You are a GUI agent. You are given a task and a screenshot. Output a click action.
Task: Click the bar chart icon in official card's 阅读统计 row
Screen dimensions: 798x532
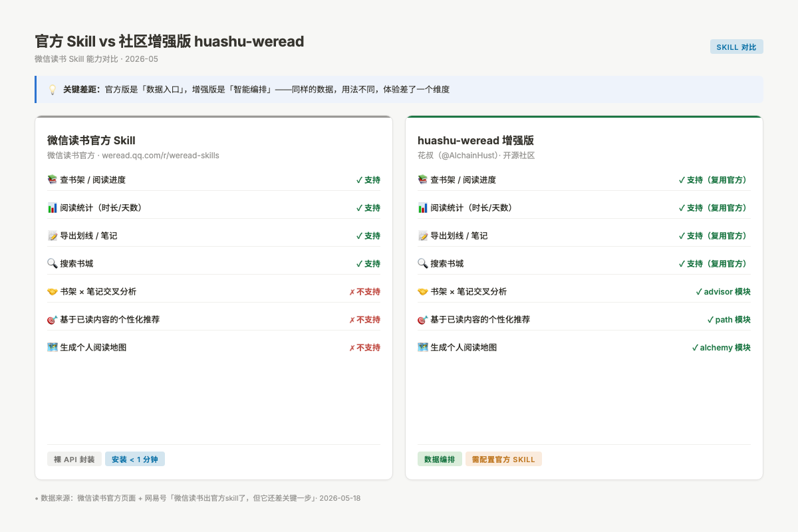point(53,207)
